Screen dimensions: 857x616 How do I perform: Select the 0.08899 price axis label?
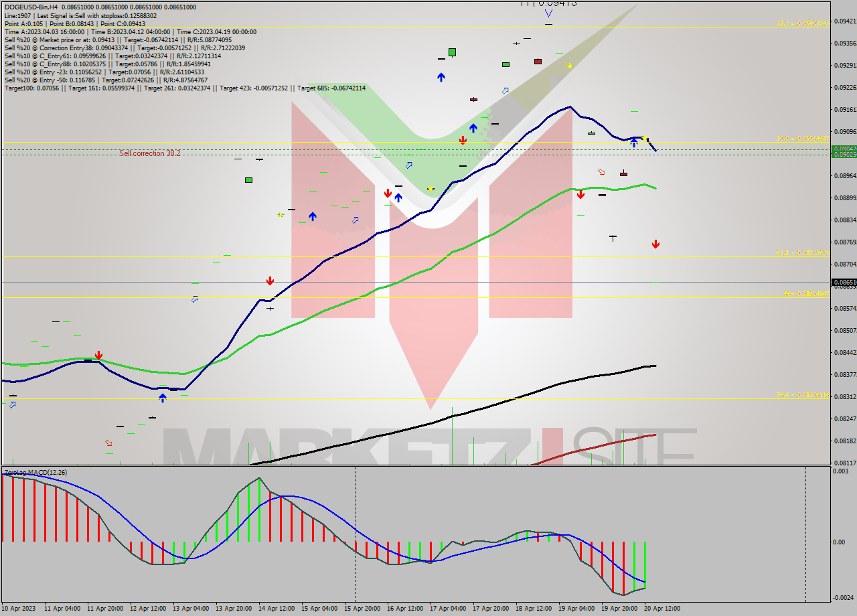846,198
